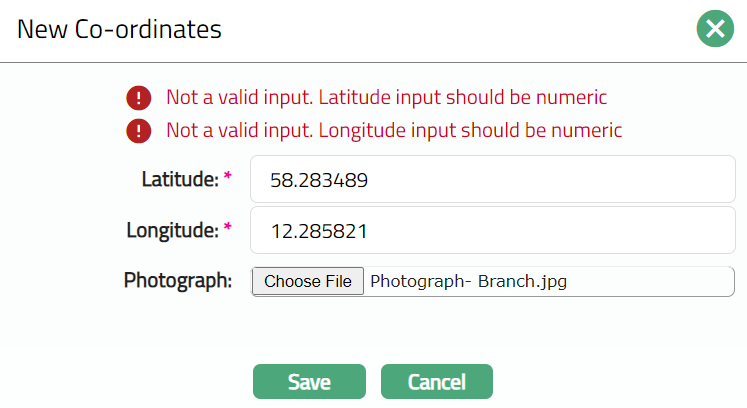Click the Latitude error alert icon
Viewport: 747px width, 408px height.
[x=139, y=98]
